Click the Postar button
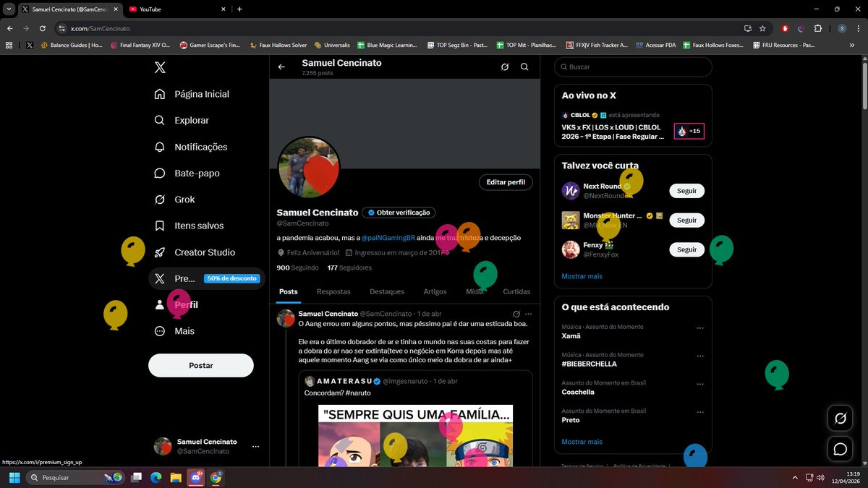This screenshot has height=488, width=868. coord(201,365)
